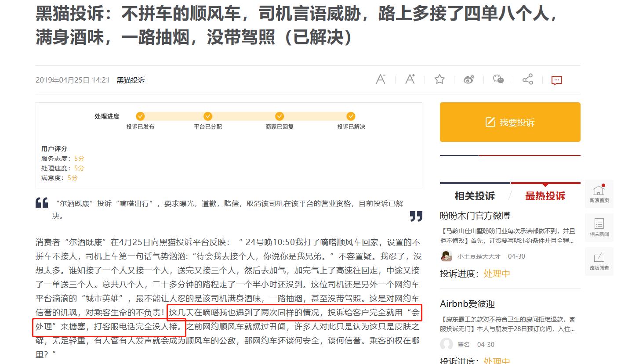The height and width of the screenshot is (364, 639).
Task: Click the 平台已分配 progress checkmark
Action: 208,116
